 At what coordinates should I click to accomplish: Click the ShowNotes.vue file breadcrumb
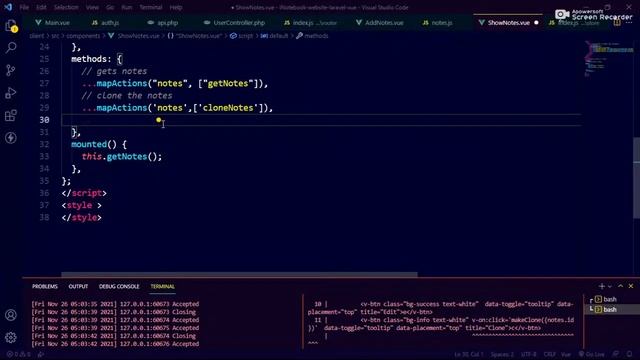pos(138,36)
